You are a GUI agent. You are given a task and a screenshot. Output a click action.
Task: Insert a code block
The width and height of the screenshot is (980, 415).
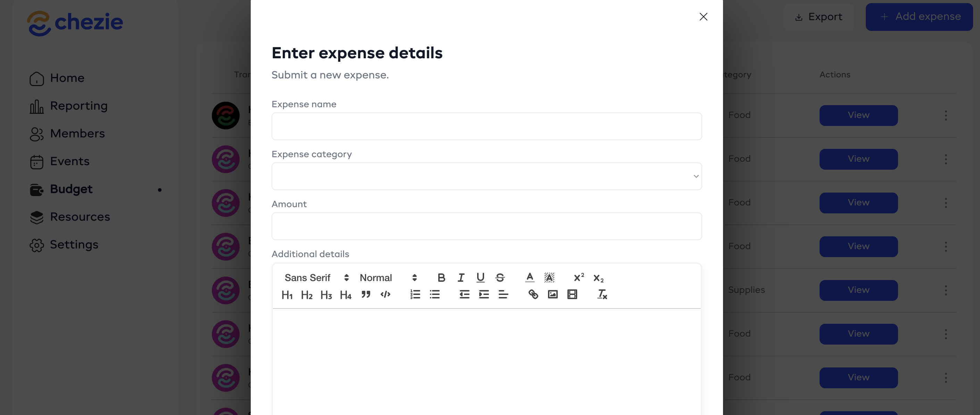click(x=385, y=295)
